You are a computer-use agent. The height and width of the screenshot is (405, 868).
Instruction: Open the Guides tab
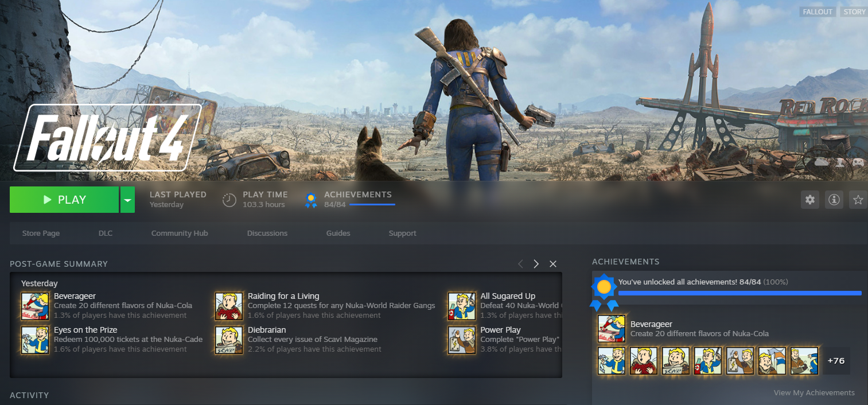point(338,233)
